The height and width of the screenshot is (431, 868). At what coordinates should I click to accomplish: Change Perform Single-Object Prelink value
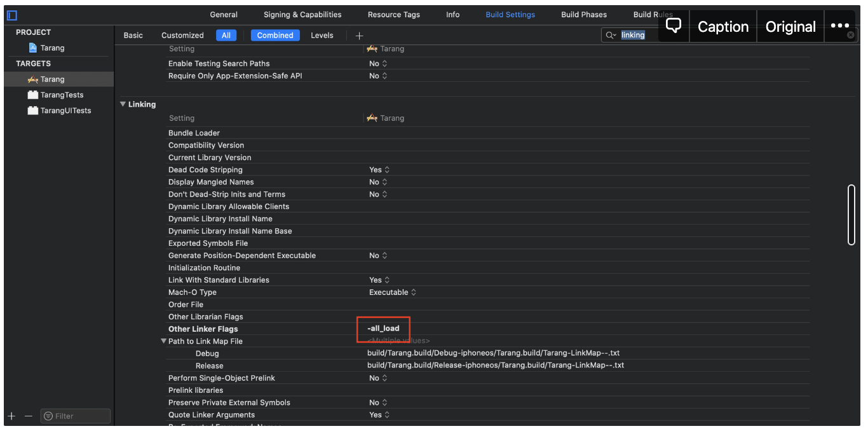coord(378,378)
